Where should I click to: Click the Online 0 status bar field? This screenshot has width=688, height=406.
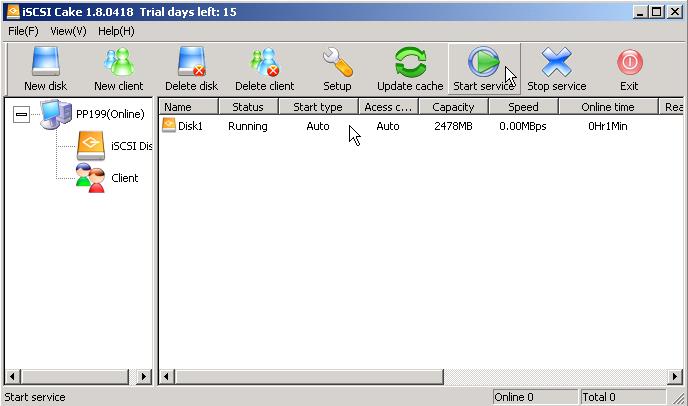click(x=535, y=397)
